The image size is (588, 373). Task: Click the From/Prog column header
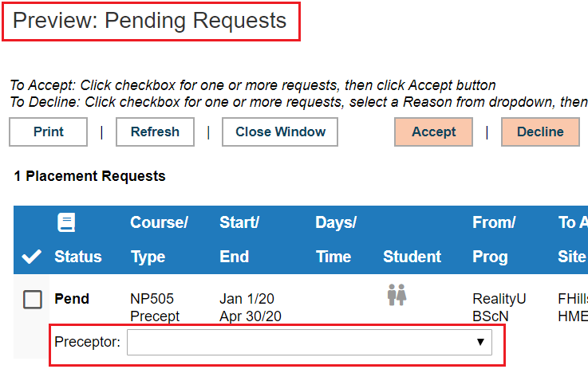pyautogui.click(x=494, y=240)
